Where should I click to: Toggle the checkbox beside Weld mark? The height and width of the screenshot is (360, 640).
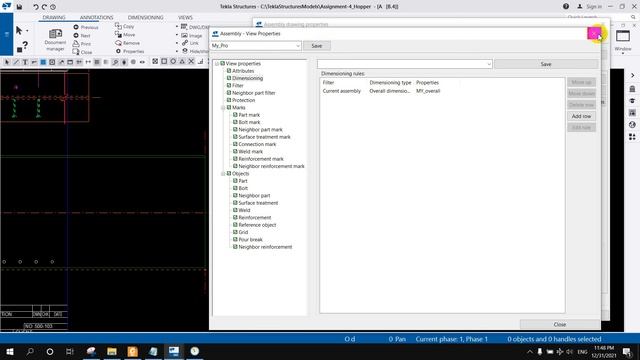click(x=236, y=151)
